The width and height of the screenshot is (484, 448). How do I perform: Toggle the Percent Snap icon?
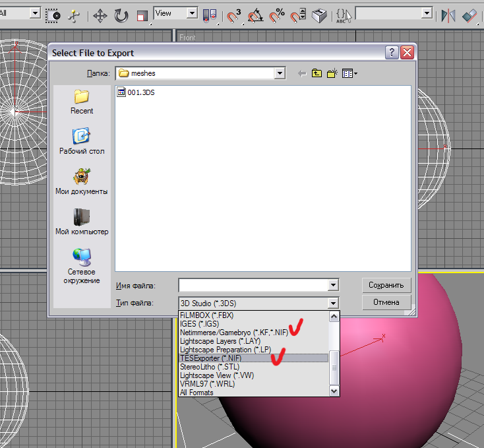pos(276,15)
